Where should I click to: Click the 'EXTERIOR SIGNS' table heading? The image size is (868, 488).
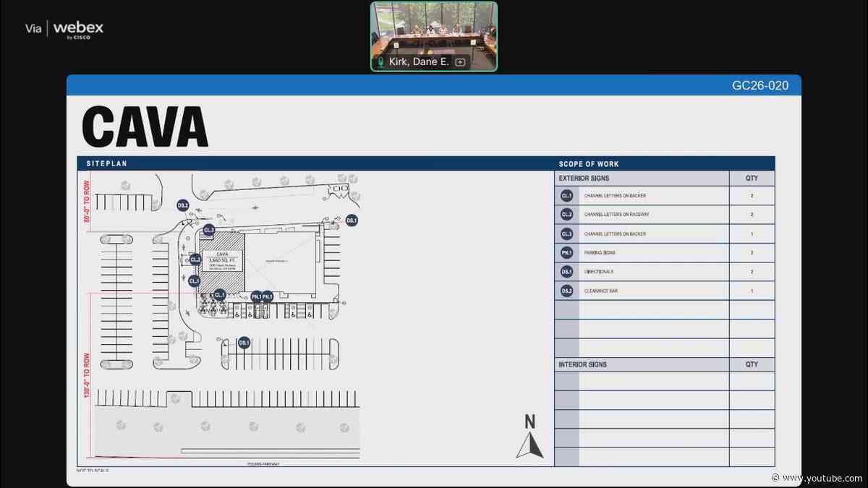coord(584,178)
